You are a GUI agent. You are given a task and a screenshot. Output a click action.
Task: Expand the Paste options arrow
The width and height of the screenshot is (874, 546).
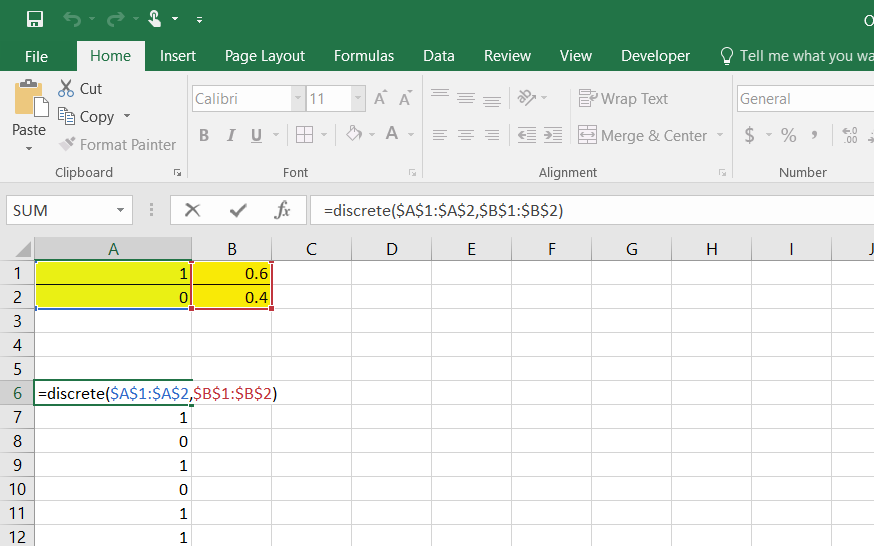point(29,149)
